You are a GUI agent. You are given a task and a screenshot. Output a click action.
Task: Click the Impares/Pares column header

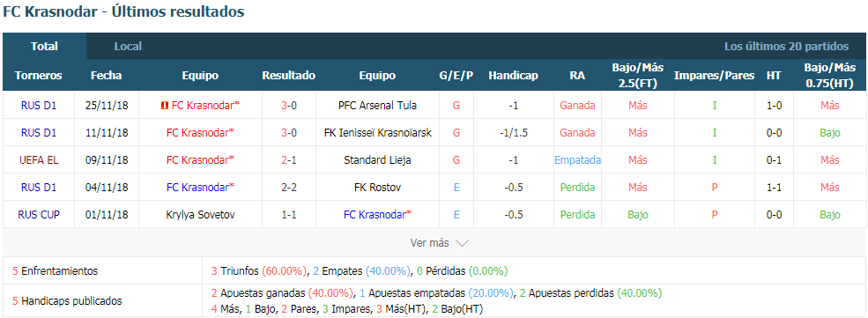(x=714, y=76)
